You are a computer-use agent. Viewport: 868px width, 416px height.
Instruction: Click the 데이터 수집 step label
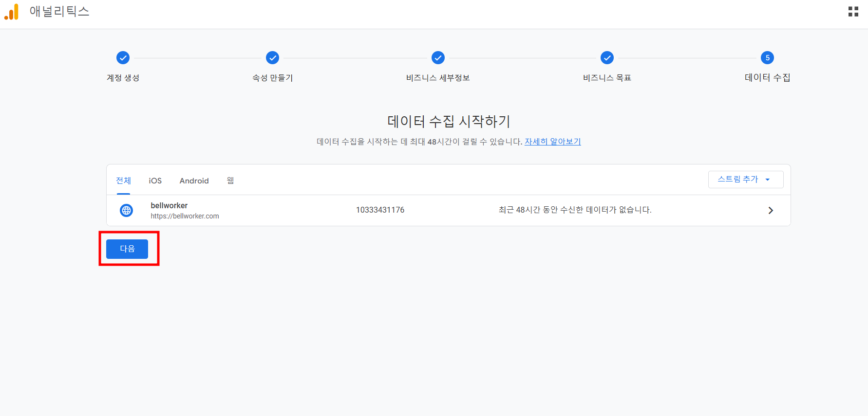pyautogui.click(x=767, y=78)
